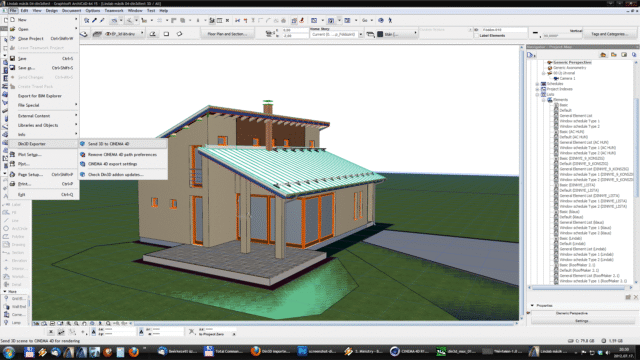Choose Save as in the File menu
Screen dimensions: 640x360
43,68
